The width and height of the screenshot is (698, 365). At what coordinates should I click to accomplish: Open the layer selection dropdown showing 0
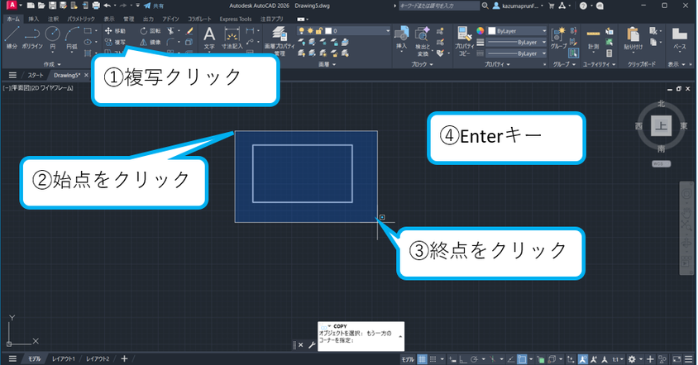(x=344, y=31)
